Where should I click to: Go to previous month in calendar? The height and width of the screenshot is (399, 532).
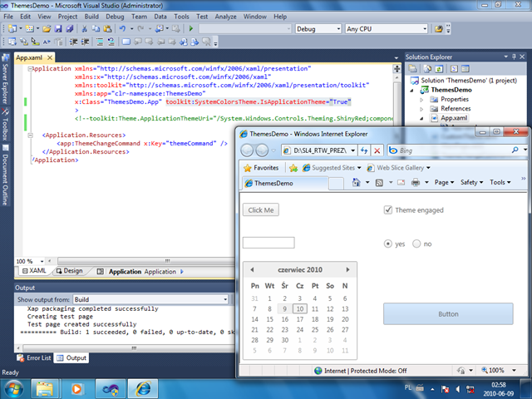click(252, 269)
